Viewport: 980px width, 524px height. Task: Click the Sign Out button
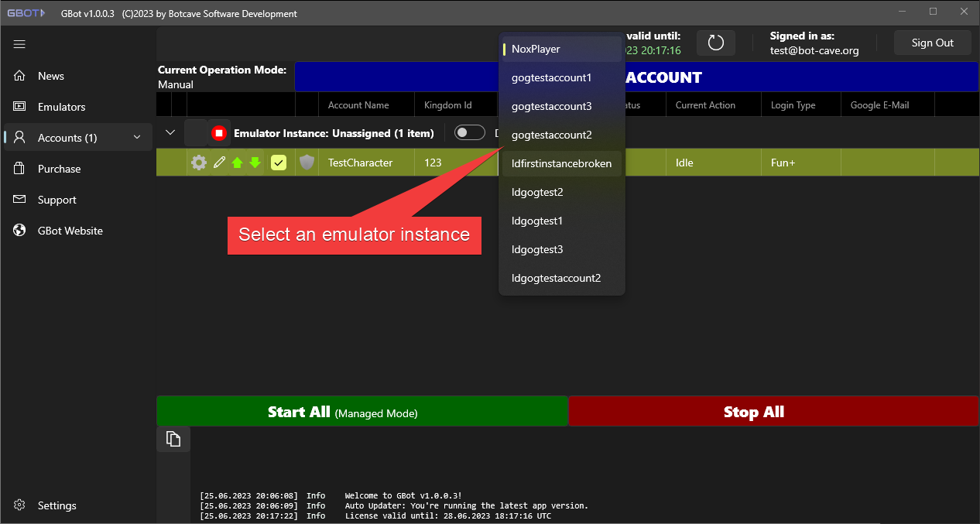click(x=932, y=43)
